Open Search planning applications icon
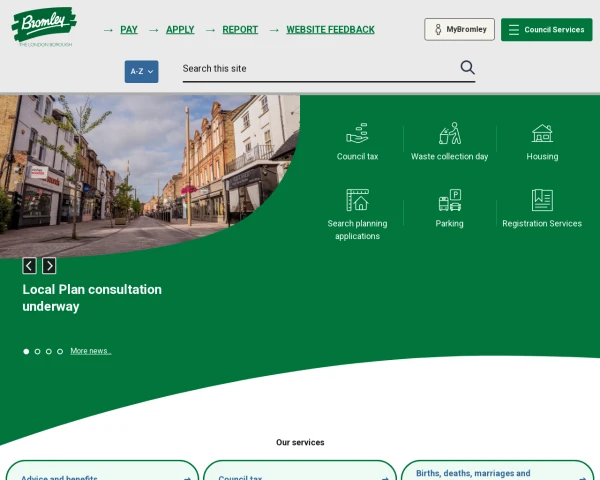The height and width of the screenshot is (480, 600). [357, 201]
